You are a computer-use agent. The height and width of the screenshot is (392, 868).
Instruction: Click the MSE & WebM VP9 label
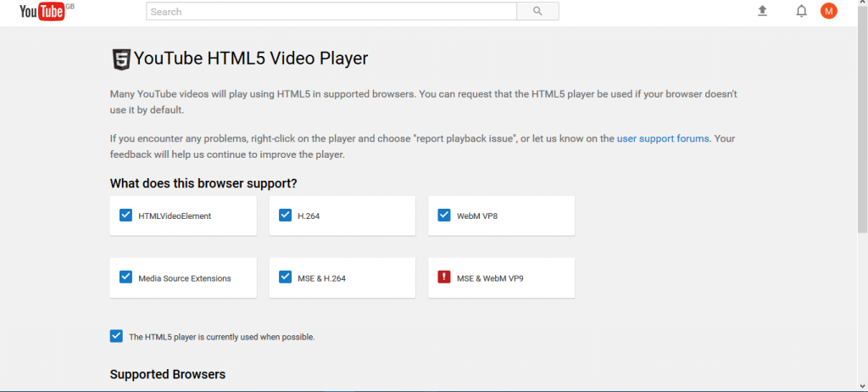(x=490, y=278)
